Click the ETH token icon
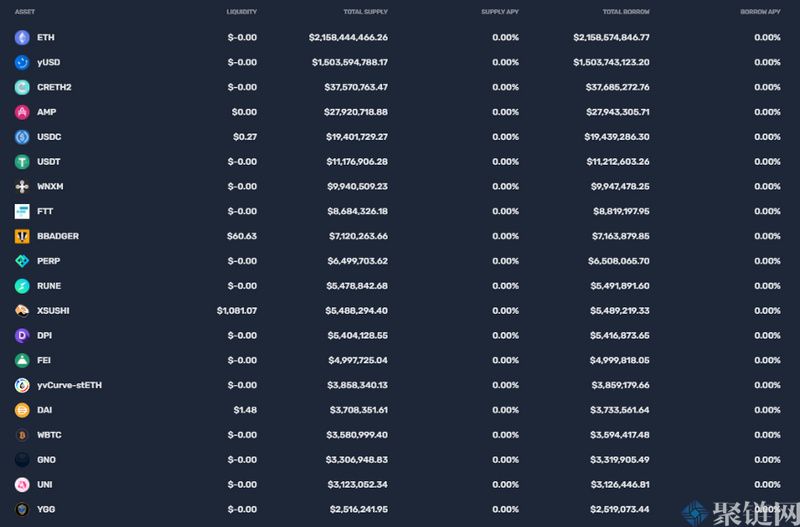The height and width of the screenshot is (527, 800). [x=22, y=37]
